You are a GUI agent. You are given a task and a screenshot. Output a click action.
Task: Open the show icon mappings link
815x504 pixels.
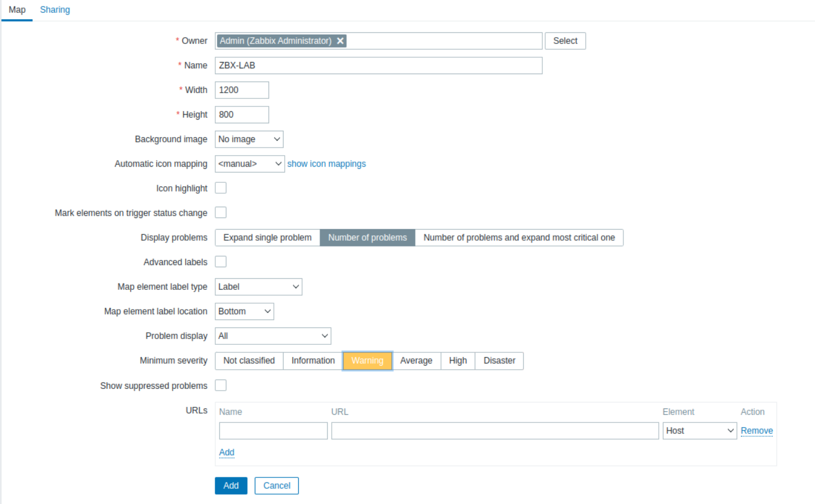pos(326,164)
